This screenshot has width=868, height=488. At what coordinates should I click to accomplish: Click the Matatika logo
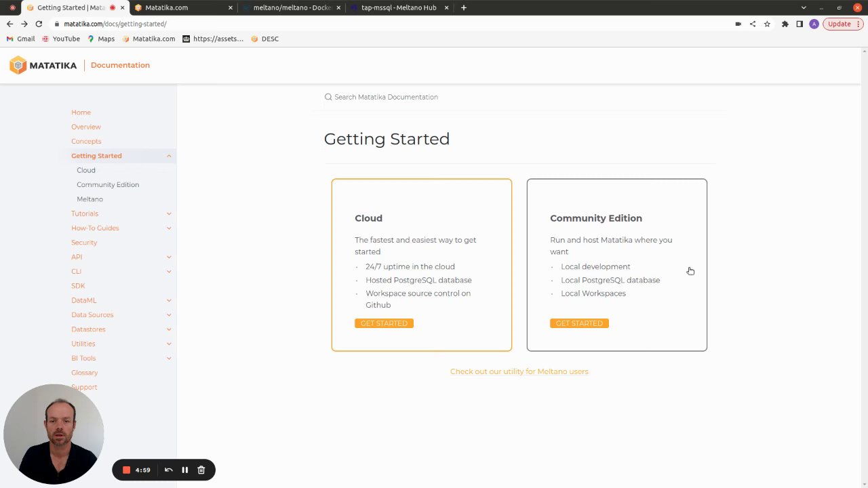coord(43,65)
